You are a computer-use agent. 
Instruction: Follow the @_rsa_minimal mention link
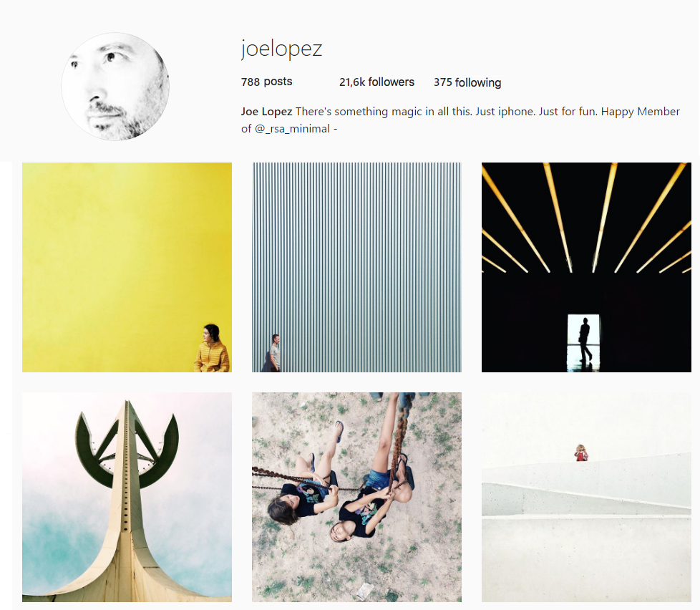(x=292, y=129)
